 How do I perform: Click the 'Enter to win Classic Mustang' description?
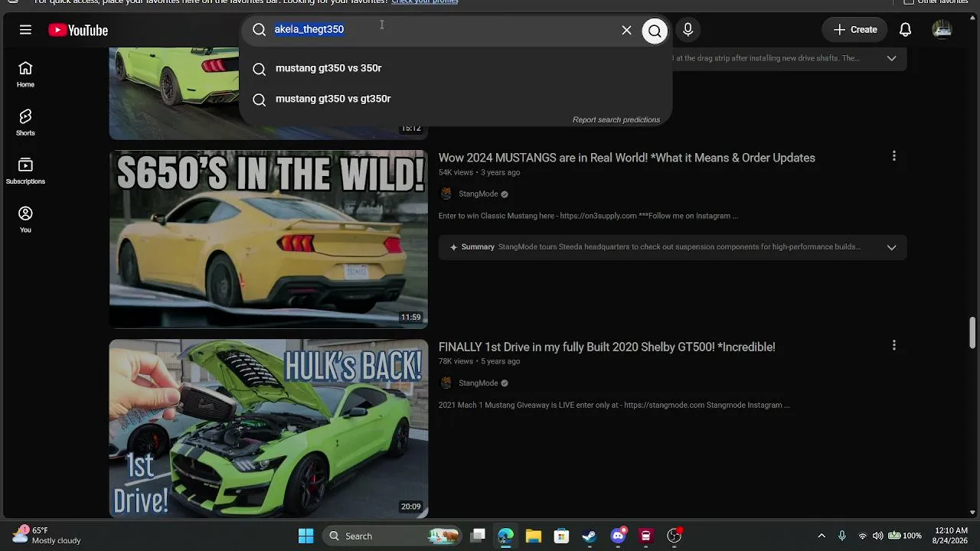588,217
